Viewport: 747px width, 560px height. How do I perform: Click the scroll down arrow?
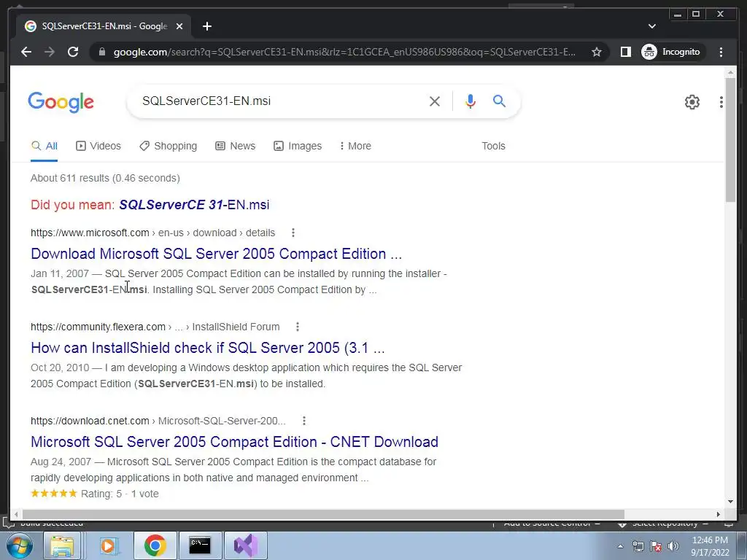(x=731, y=502)
